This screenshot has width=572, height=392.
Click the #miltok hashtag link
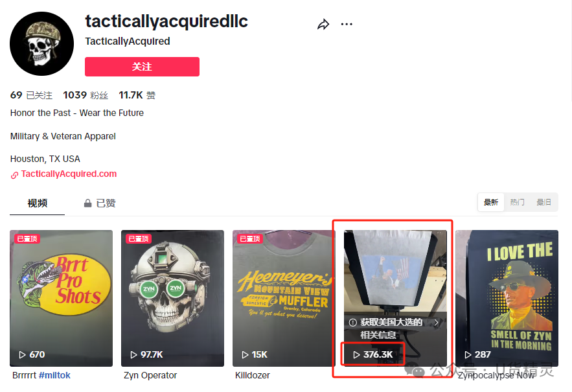54,375
